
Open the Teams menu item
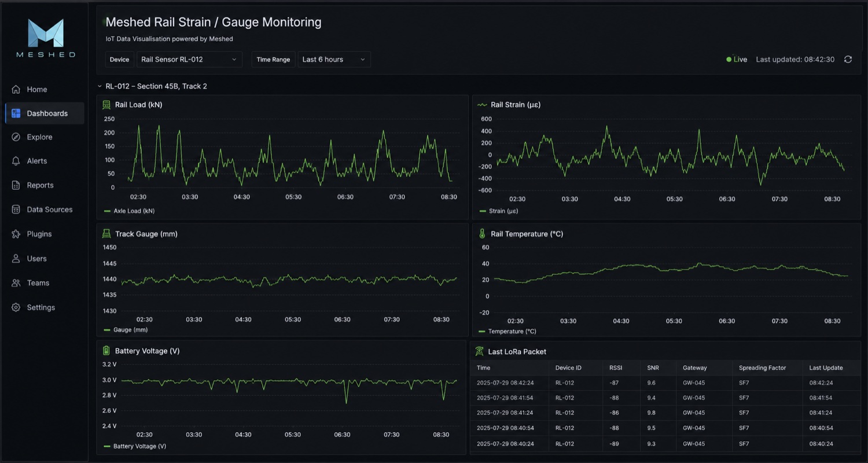45,283
